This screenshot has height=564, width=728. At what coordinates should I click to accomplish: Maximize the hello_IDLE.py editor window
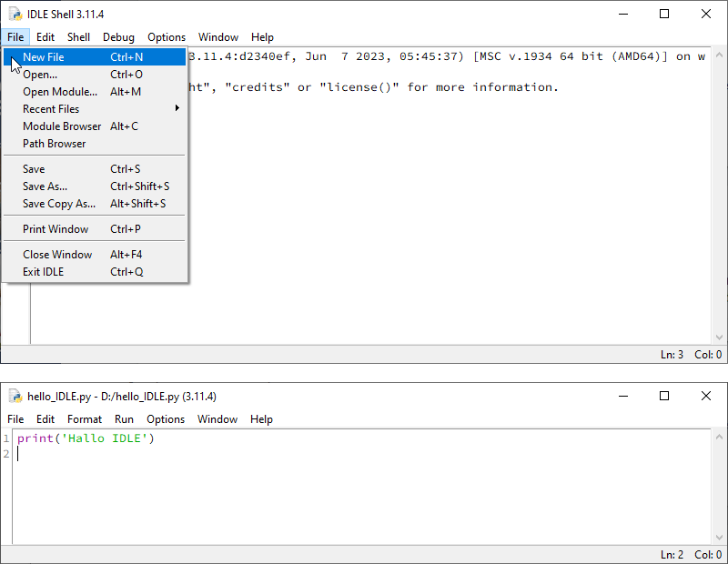tap(664, 396)
